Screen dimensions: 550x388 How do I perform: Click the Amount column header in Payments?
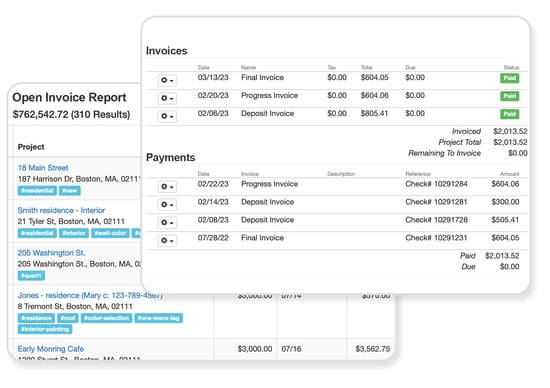pyautogui.click(x=509, y=174)
